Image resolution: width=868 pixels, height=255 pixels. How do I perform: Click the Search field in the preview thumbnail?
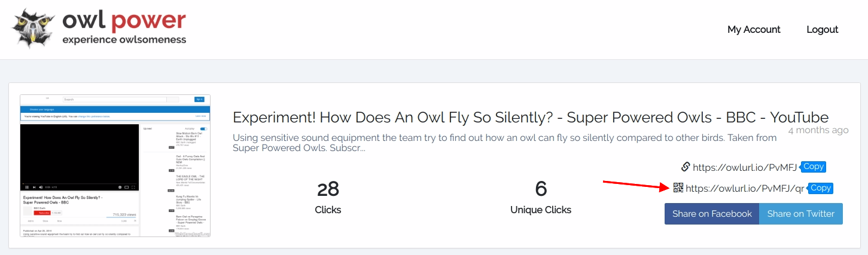point(115,99)
